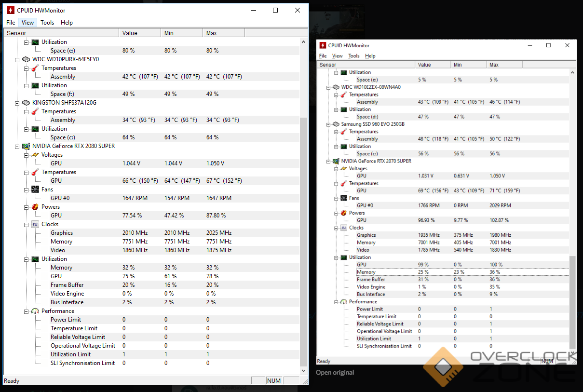Click the Samsung SSD 960 EVO drive icon

[336, 124]
